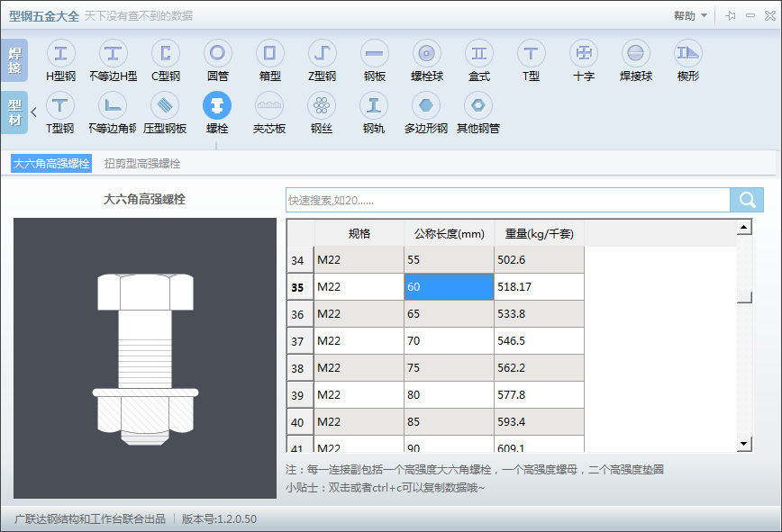The width and height of the screenshot is (782, 532).
Task: Select the 夹芯板 sandwich panel icon
Action: [x=269, y=105]
